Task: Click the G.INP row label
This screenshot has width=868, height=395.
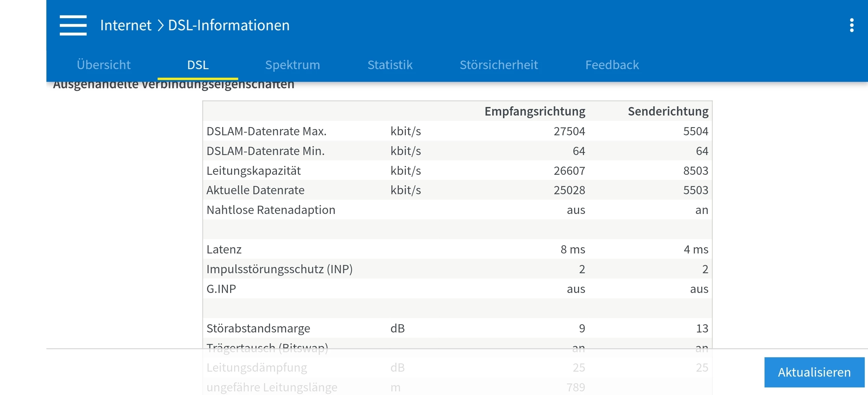Action: [x=221, y=289]
